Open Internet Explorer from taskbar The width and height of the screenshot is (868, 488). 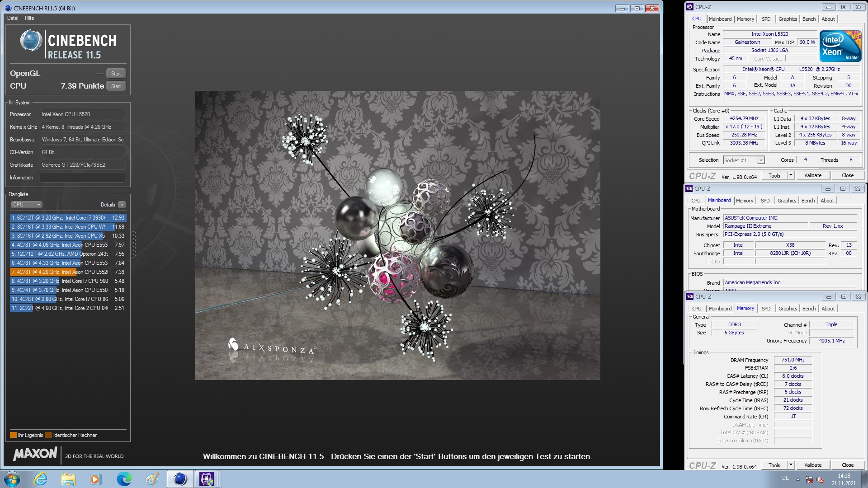point(41,479)
